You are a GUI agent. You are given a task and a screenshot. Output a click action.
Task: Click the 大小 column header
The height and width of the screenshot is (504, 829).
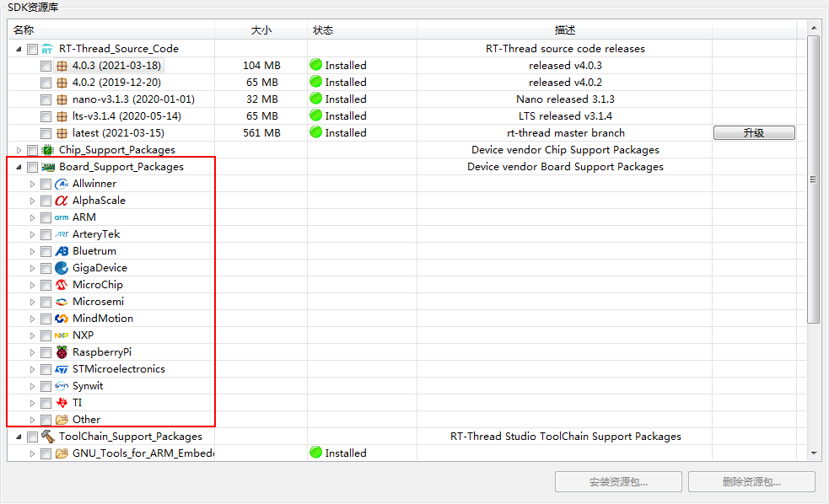coord(261,30)
